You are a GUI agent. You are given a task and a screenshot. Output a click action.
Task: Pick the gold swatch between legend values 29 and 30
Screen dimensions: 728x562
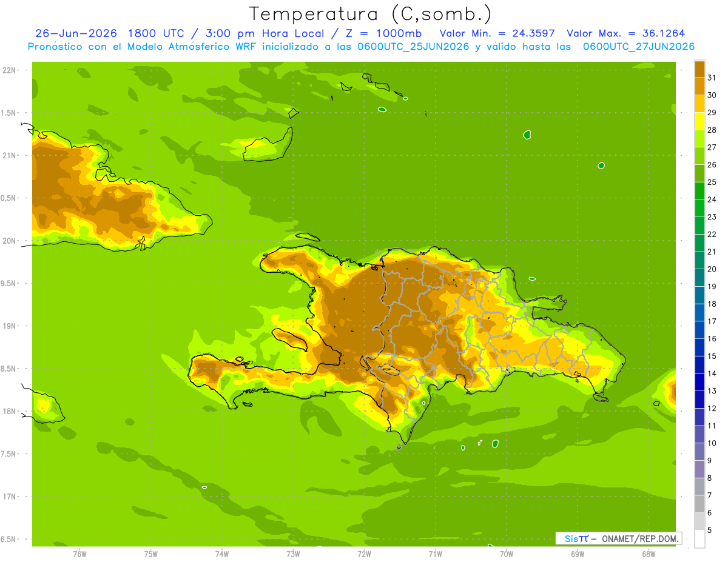tap(699, 104)
